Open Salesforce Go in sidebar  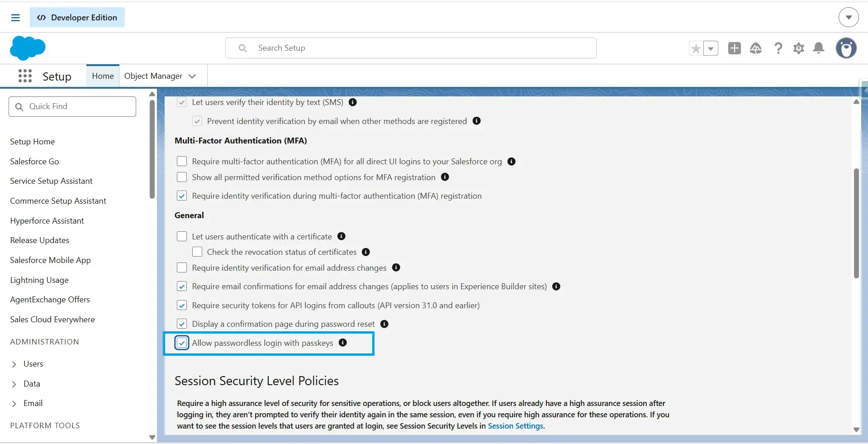tap(34, 162)
